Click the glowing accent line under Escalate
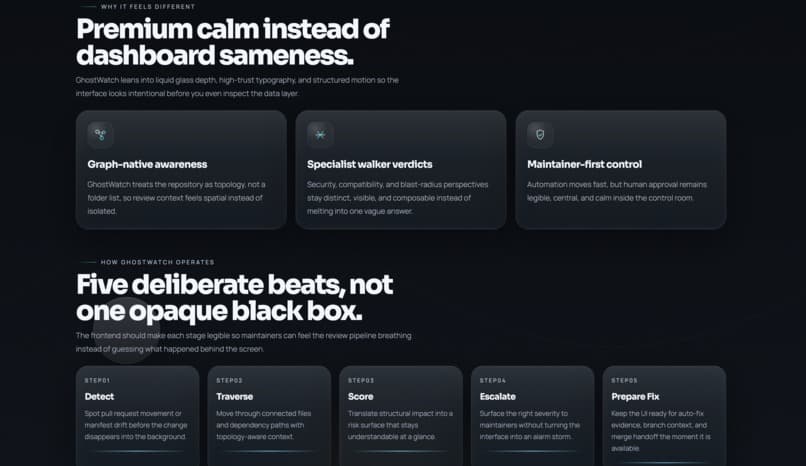806x466 pixels. point(533,452)
